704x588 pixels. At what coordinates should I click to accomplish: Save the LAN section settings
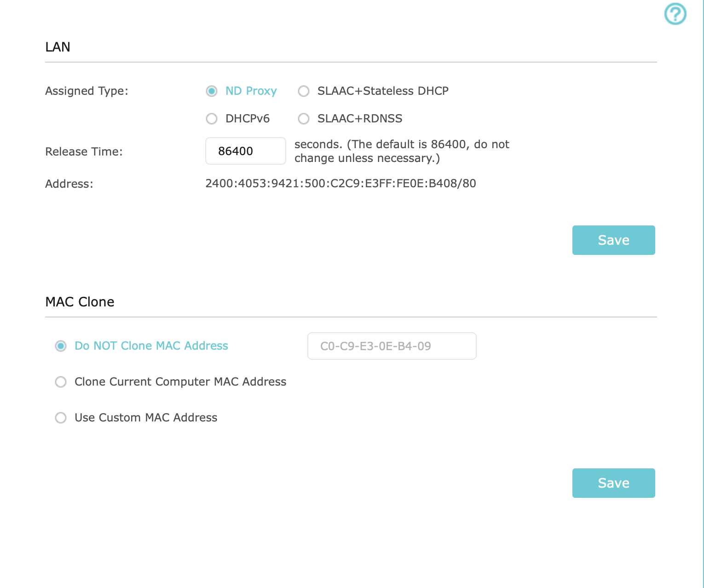click(613, 240)
